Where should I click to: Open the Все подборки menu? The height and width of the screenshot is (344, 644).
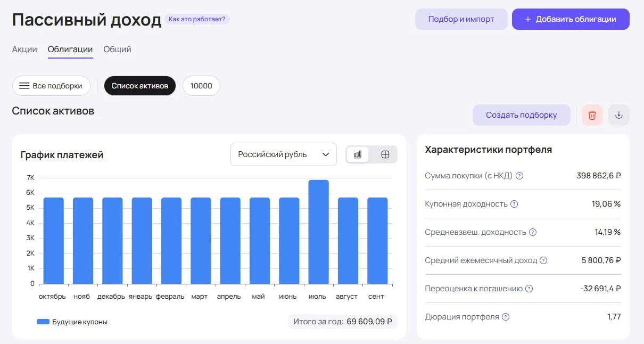coord(51,86)
